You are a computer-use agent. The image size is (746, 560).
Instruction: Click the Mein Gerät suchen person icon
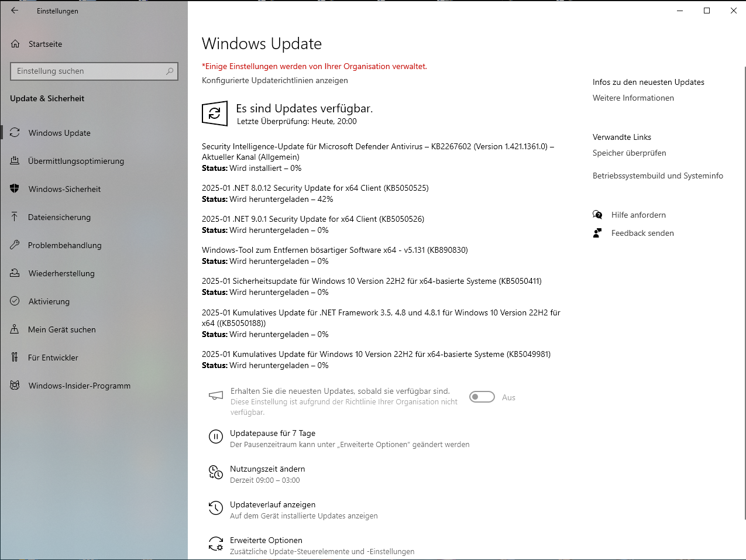coord(15,329)
